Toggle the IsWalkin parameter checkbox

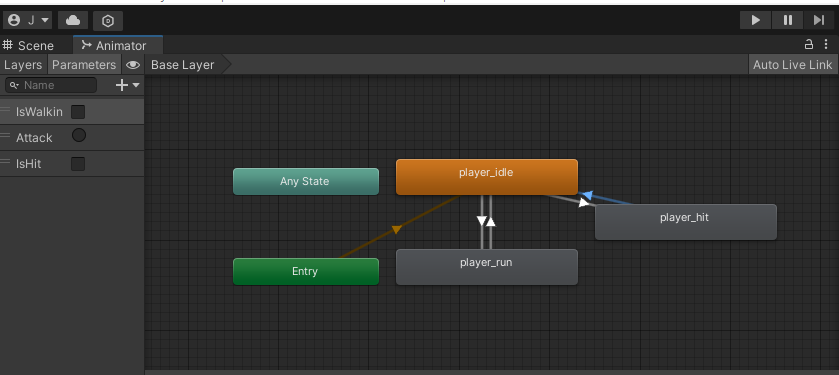[78, 112]
